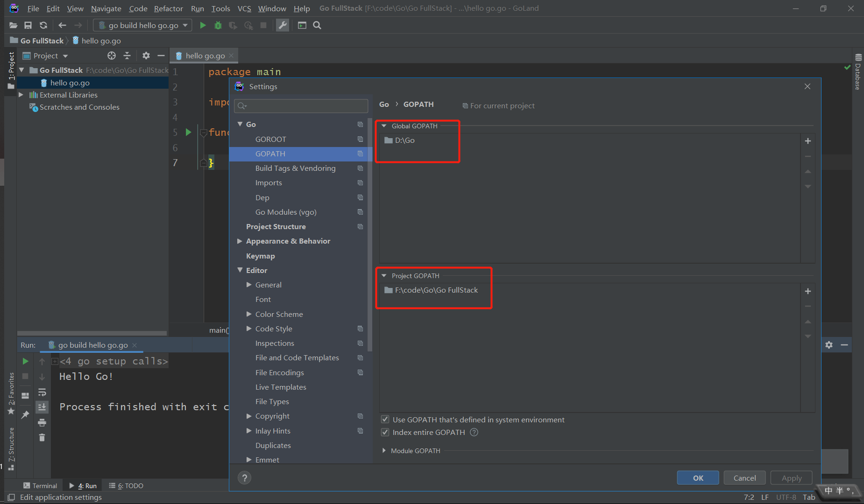Click the Settings search field
This screenshot has width=864, height=504.
[301, 106]
